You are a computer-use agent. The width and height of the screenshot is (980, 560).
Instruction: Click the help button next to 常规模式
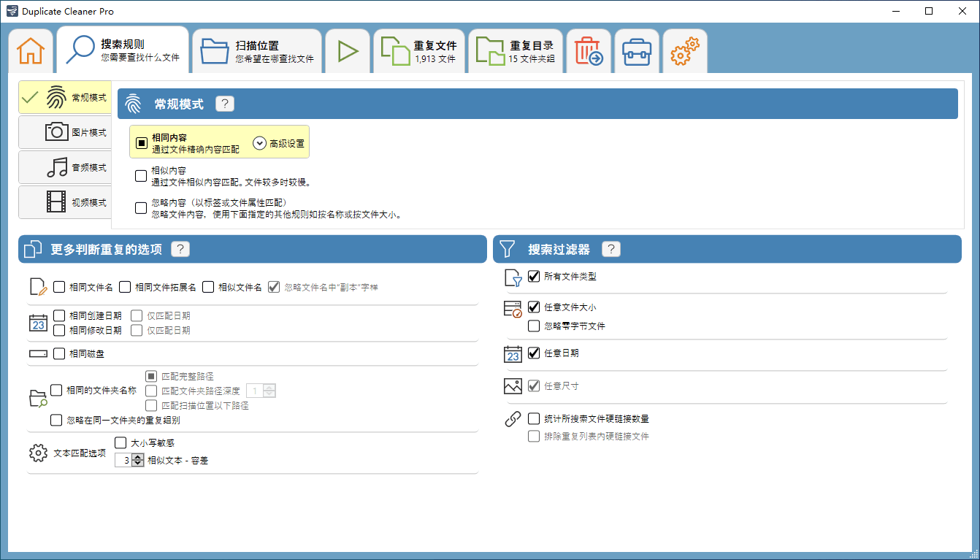pyautogui.click(x=224, y=103)
